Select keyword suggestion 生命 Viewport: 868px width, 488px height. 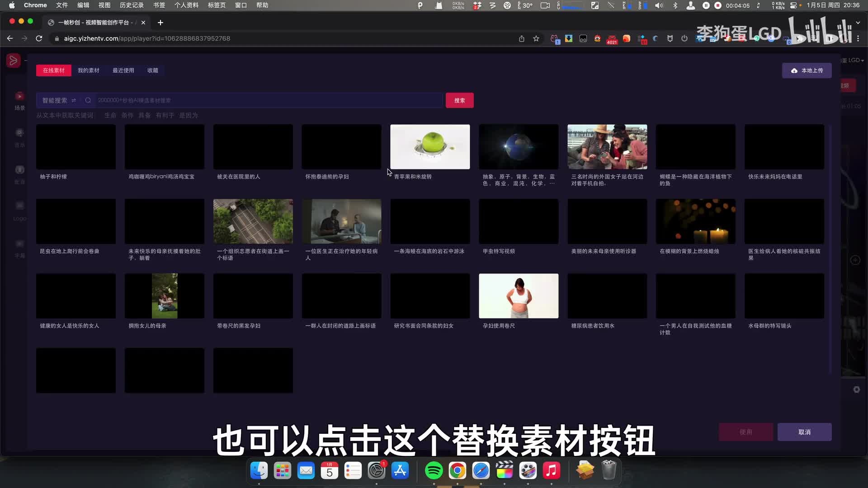pyautogui.click(x=110, y=116)
